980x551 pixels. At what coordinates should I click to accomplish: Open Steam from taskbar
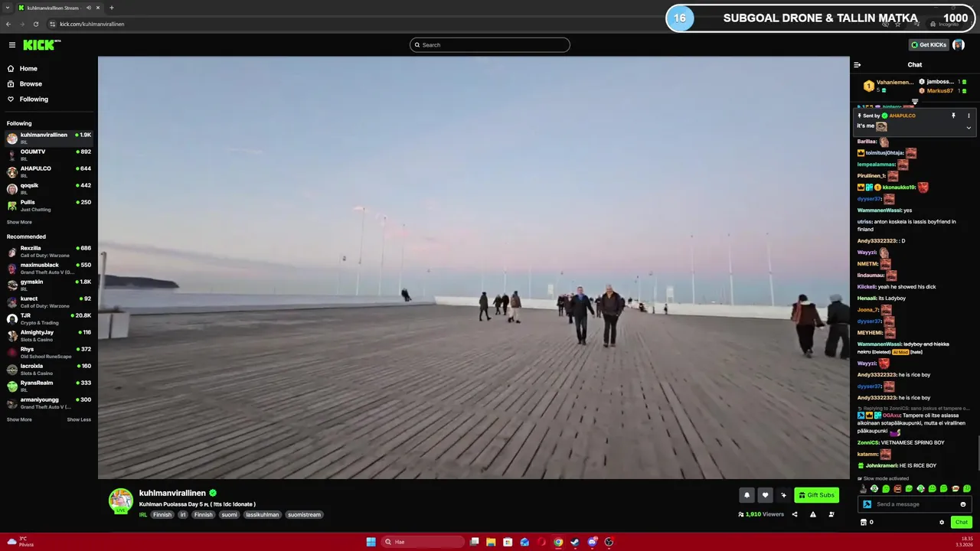click(x=575, y=542)
